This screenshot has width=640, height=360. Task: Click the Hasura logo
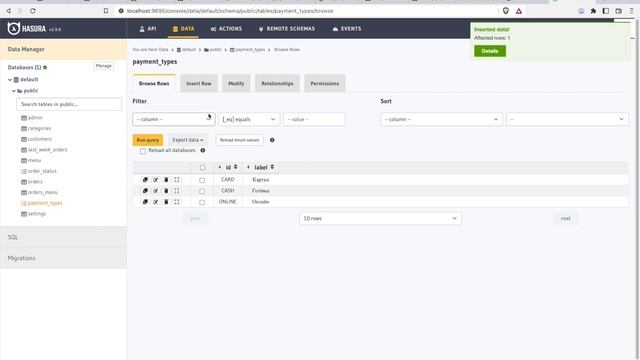point(27,29)
